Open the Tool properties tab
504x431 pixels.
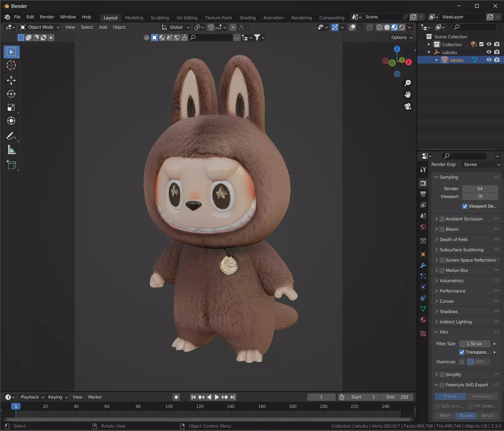[x=423, y=169]
